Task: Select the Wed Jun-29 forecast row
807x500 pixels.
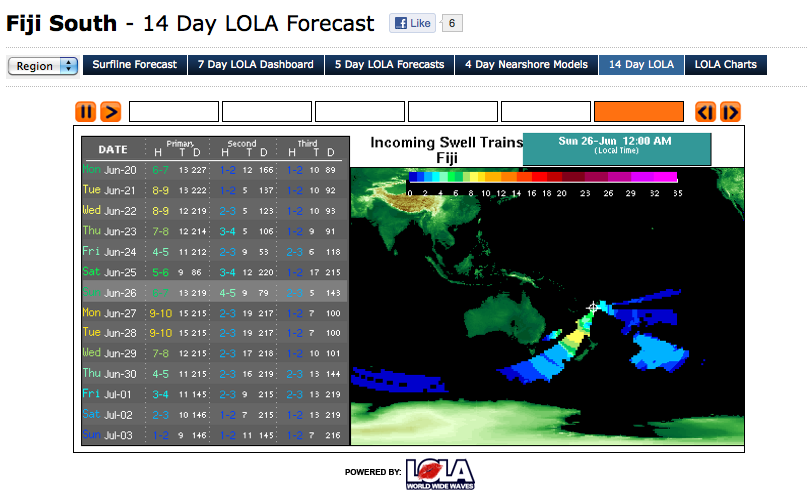Action: pos(215,353)
